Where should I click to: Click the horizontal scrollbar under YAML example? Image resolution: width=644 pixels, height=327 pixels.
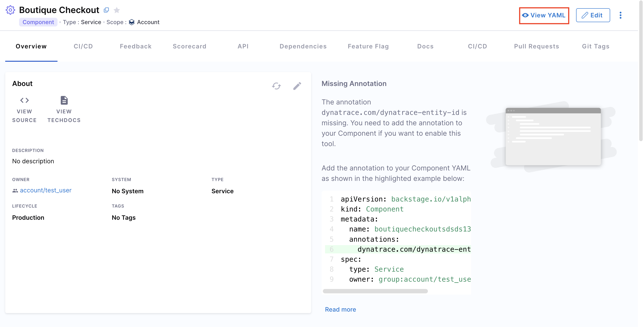point(375,291)
